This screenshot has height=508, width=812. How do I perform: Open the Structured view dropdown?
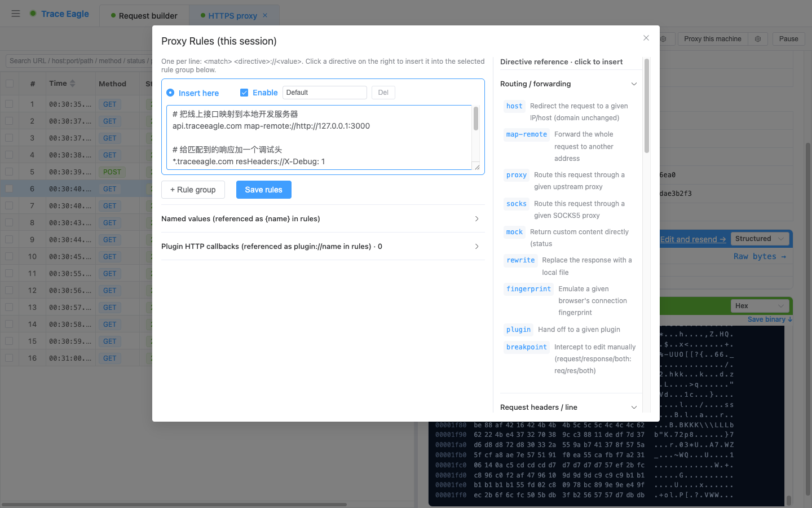pos(760,239)
